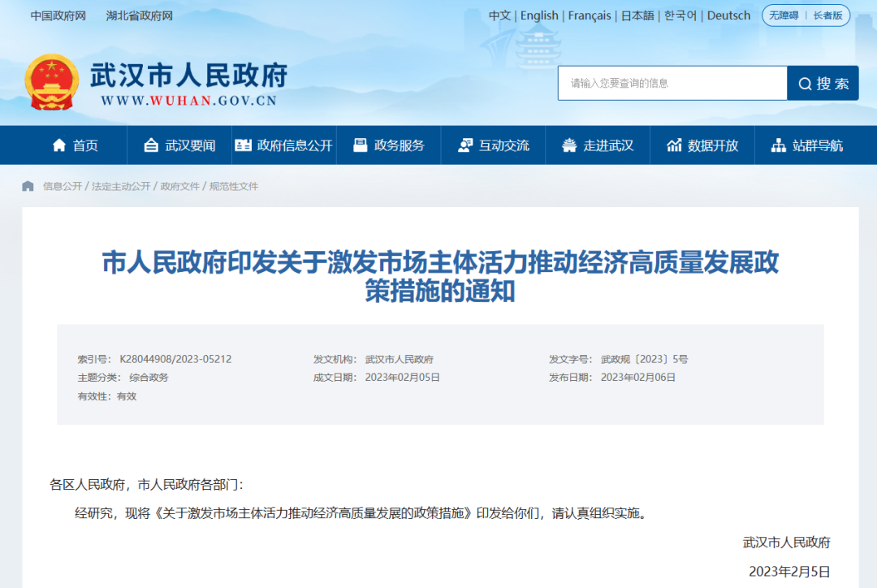Click the 数据开放 chart icon
The width and height of the screenshot is (877, 588).
point(674,145)
